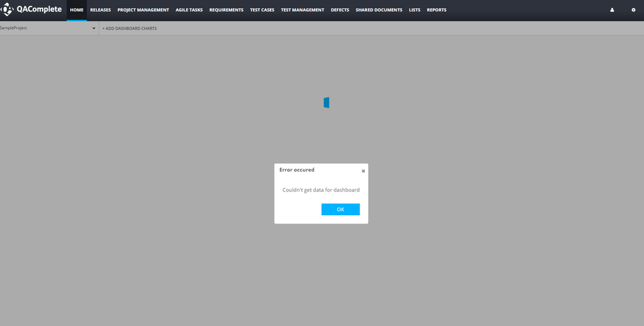This screenshot has height=326, width=644.
Task: Open Agile Tasks
Action: click(189, 10)
